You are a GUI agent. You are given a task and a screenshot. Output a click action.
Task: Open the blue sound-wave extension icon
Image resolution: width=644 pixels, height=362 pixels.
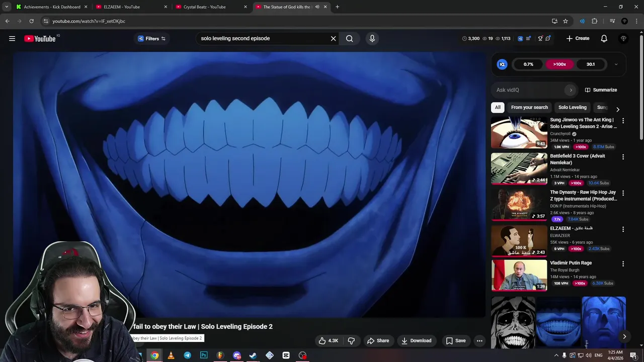click(x=582, y=21)
